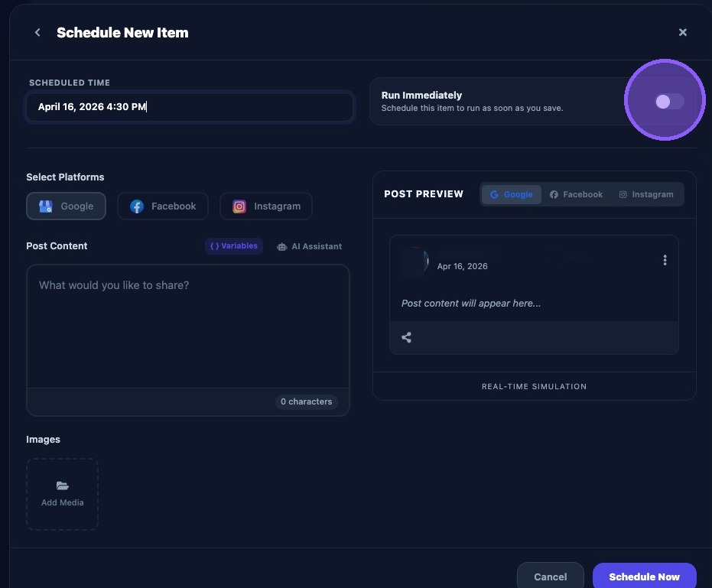Open the three-dot menu in the post preview
Viewport: 712px width, 588px height.
[x=665, y=260]
